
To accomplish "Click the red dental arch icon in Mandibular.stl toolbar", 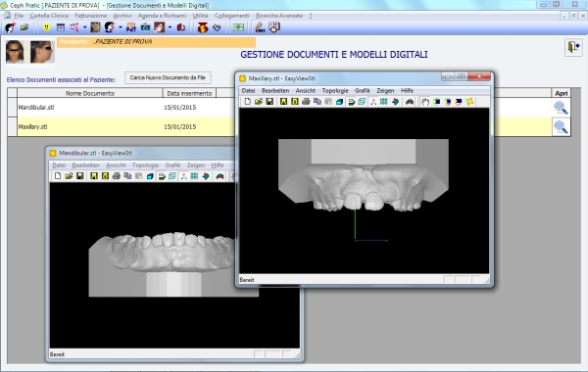I will [x=220, y=176].
